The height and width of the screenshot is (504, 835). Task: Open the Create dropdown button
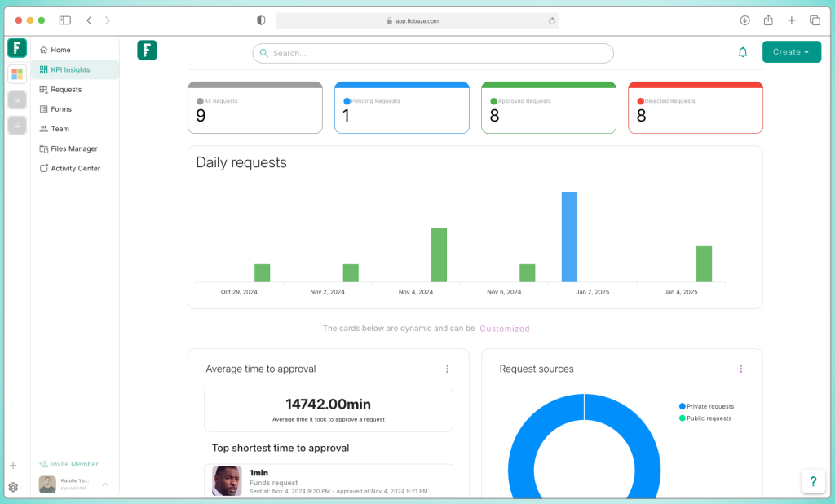click(791, 52)
